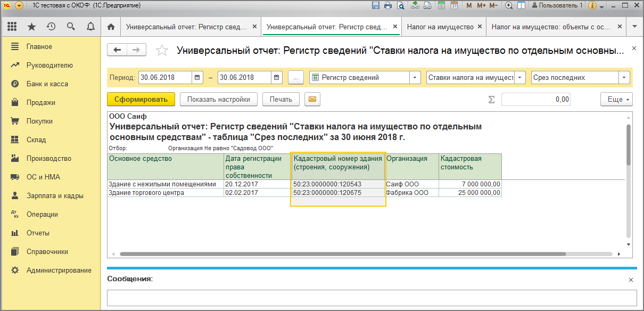Open the Calendar icon
The image size is (644, 311).
pos(454,5)
